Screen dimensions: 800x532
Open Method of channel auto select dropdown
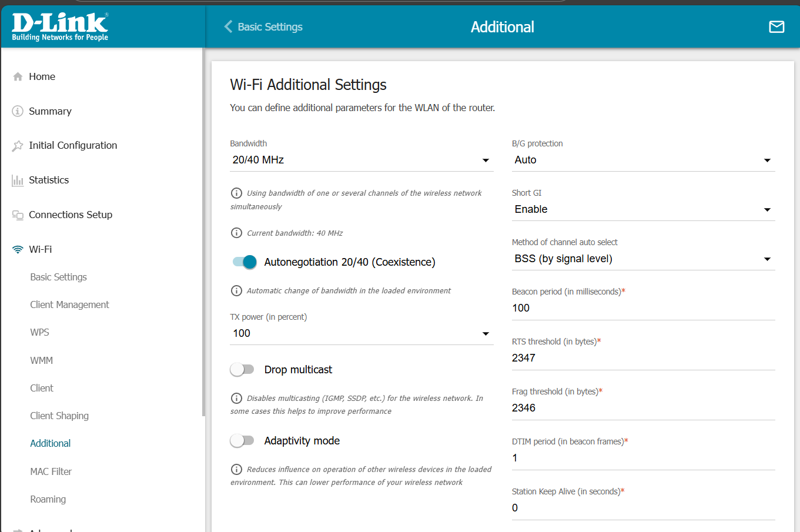(643, 259)
